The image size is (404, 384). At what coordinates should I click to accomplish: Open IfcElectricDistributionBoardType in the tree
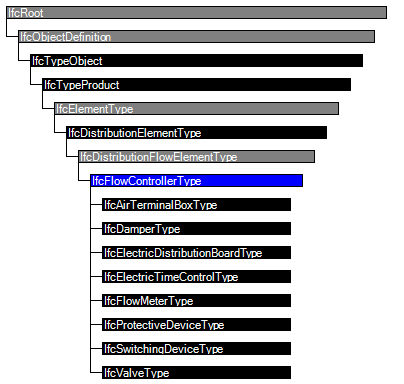pyautogui.click(x=196, y=253)
